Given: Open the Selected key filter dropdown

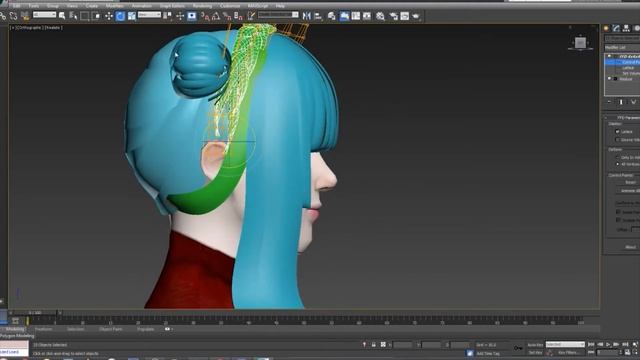Looking at the screenshot, I should (x=565, y=344).
